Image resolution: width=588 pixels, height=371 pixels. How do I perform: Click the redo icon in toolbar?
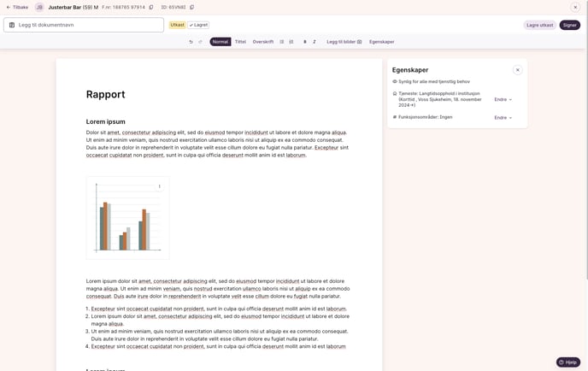(201, 42)
